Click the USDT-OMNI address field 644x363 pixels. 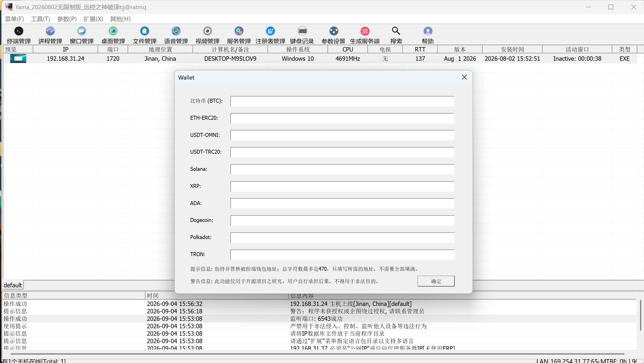[x=342, y=135]
